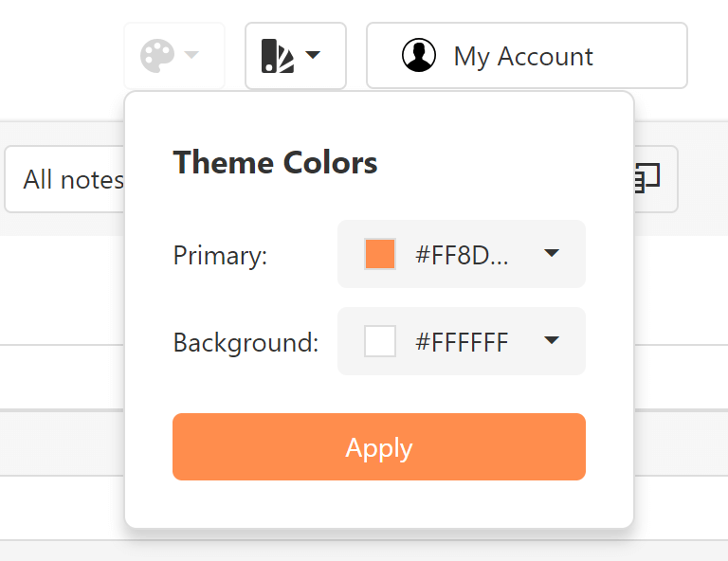Click the white Background color swatch
The width and height of the screenshot is (728, 561).
pyautogui.click(x=380, y=341)
